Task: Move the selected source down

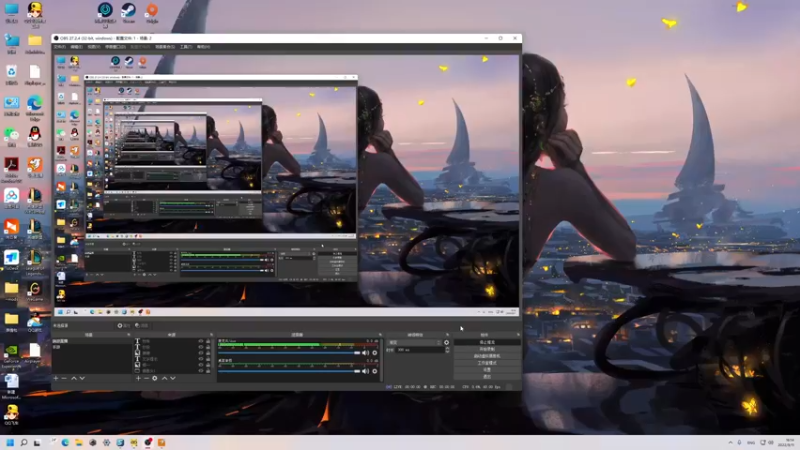Action: tap(173, 378)
